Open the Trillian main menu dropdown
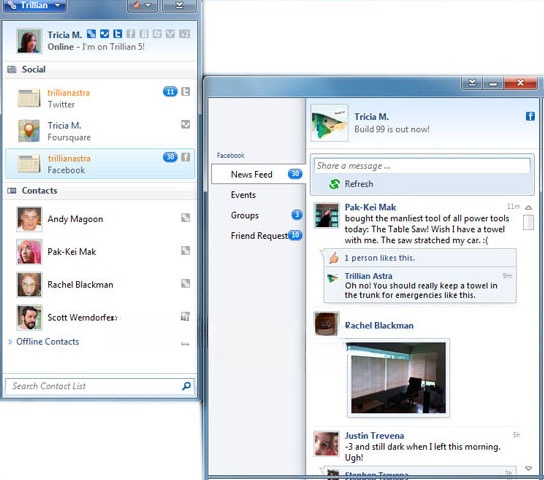Viewport: 544px width, 480px height. point(34,5)
